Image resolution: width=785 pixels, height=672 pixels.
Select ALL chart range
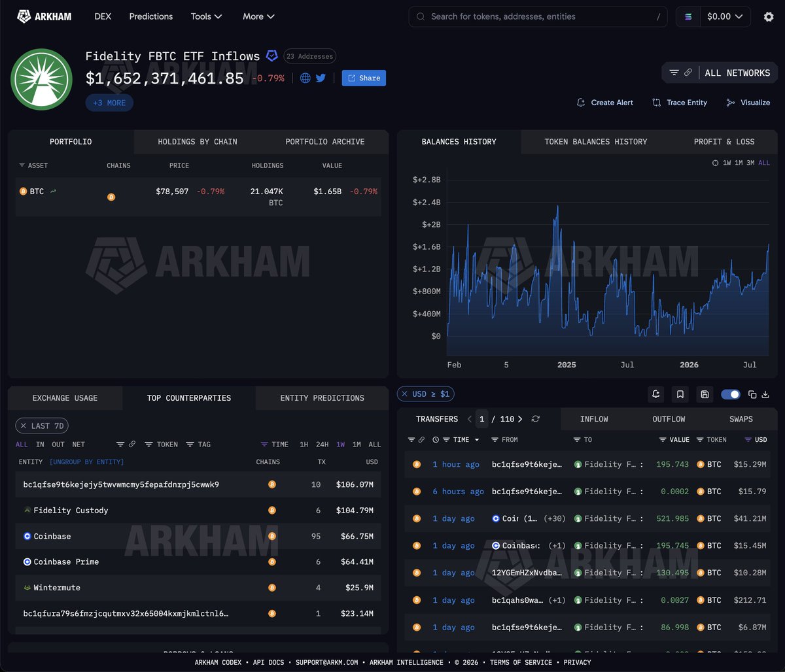[x=764, y=163]
